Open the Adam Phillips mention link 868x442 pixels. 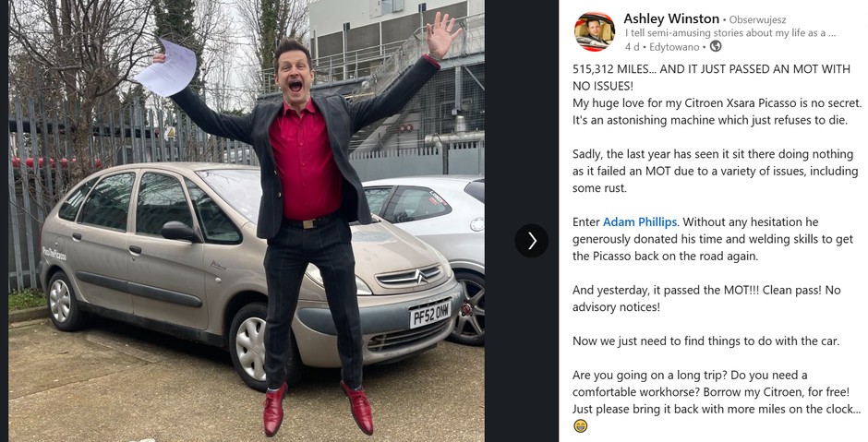click(x=639, y=221)
